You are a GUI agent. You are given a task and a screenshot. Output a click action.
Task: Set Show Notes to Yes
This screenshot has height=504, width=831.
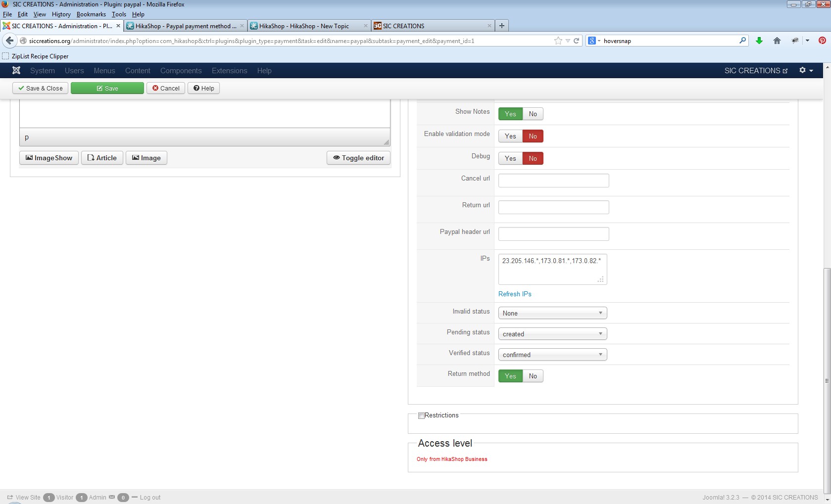510,114
